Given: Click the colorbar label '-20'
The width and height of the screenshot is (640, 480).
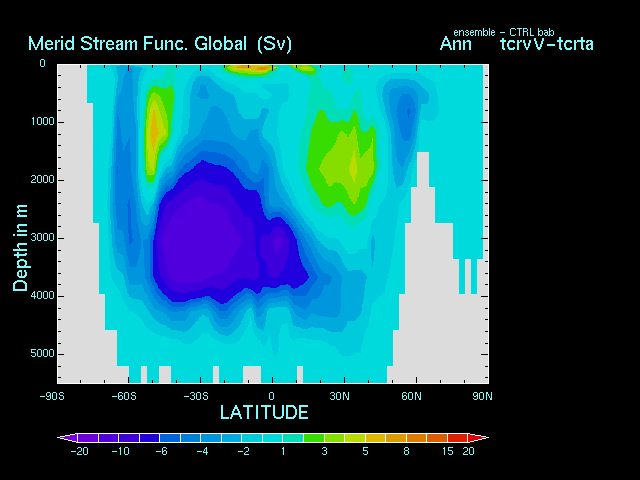Looking at the screenshot, I should tap(79, 451).
